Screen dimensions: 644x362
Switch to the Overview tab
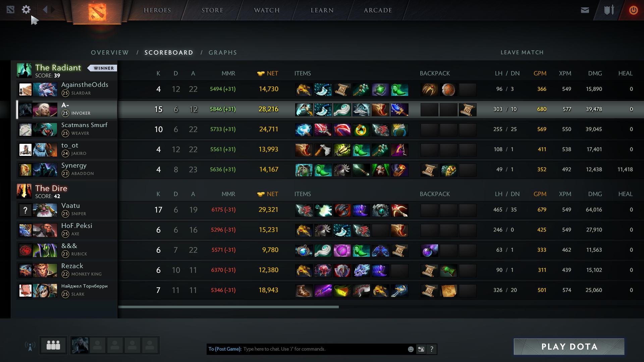click(x=110, y=53)
